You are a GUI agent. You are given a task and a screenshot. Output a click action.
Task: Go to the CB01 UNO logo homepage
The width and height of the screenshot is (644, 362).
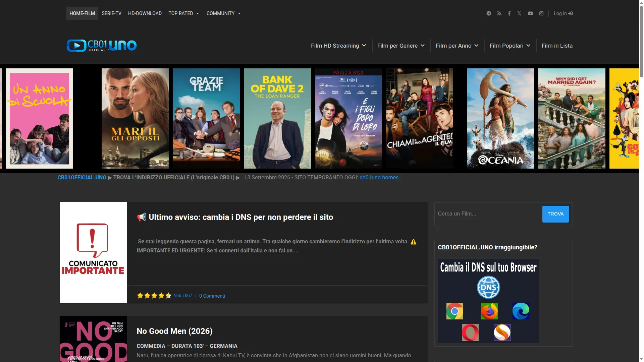[x=102, y=46]
